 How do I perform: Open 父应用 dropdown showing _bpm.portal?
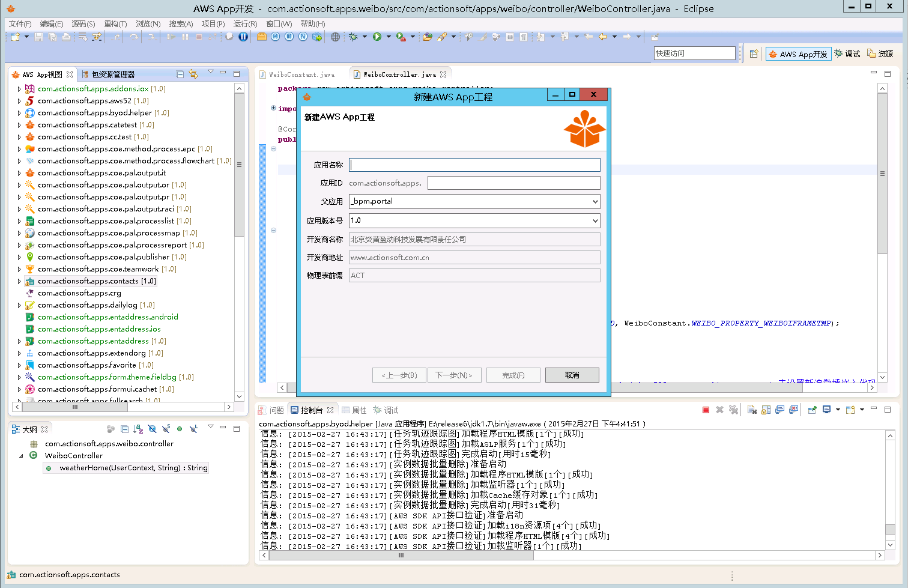coord(595,202)
